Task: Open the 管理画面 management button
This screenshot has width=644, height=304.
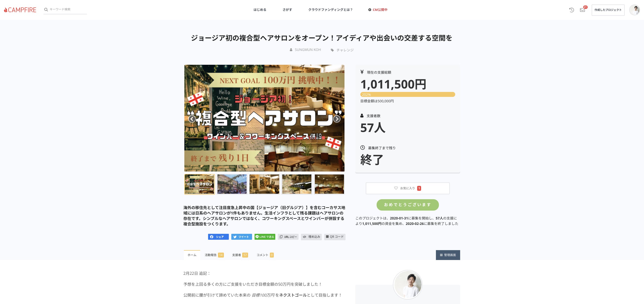Action: pyautogui.click(x=448, y=255)
